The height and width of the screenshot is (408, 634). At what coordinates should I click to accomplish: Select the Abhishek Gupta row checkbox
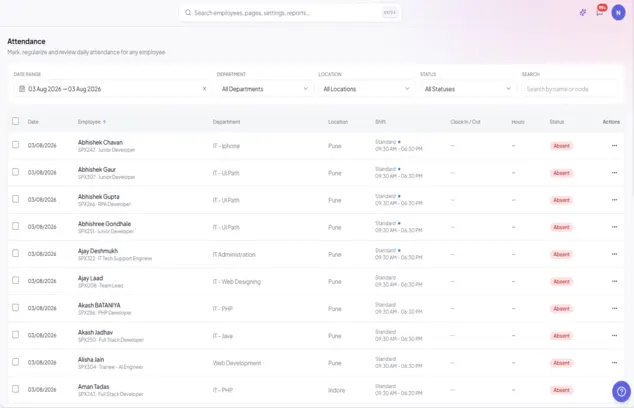click(x=15, y=199)
